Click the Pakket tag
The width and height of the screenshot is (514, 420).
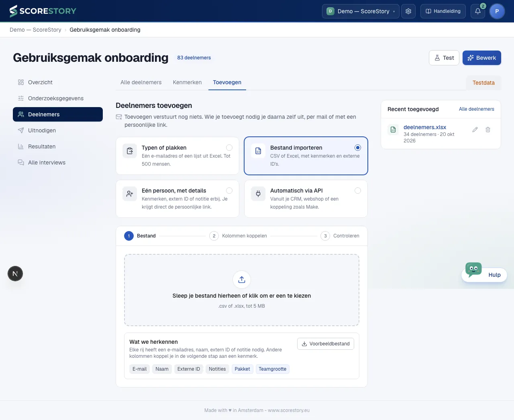pos(242,369)
